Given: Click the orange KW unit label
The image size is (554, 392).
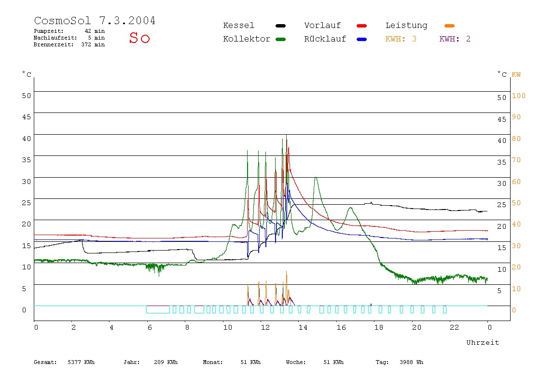Looking at the screenshot, I should click(516, 74).
